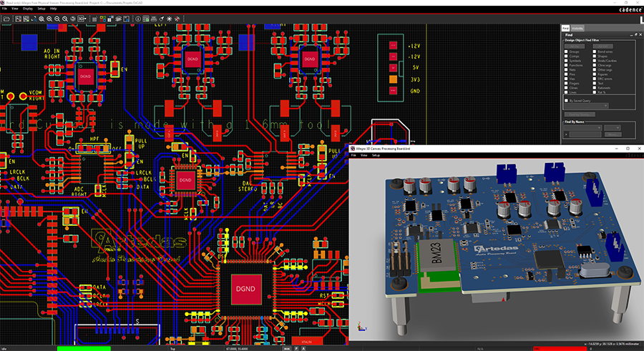Screen dimensions: 644x351
Task: Check the Symbols filter box
Action: [x=566, y=61]
